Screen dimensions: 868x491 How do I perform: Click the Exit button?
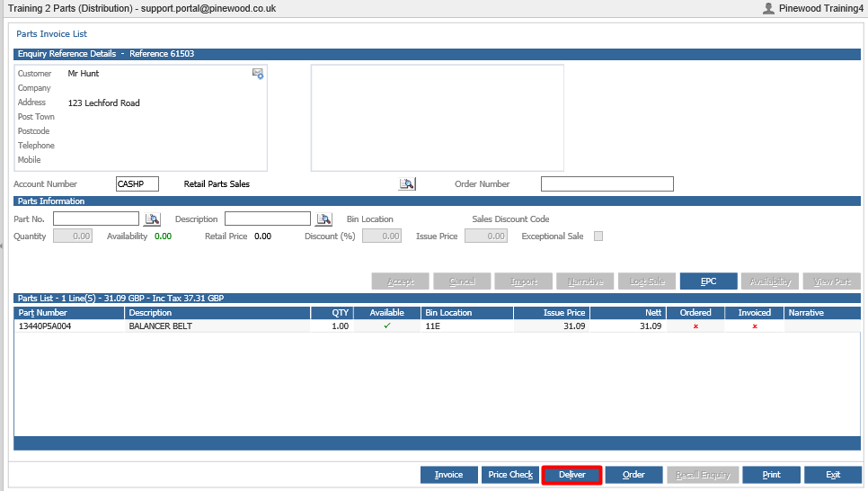point(833,475)
